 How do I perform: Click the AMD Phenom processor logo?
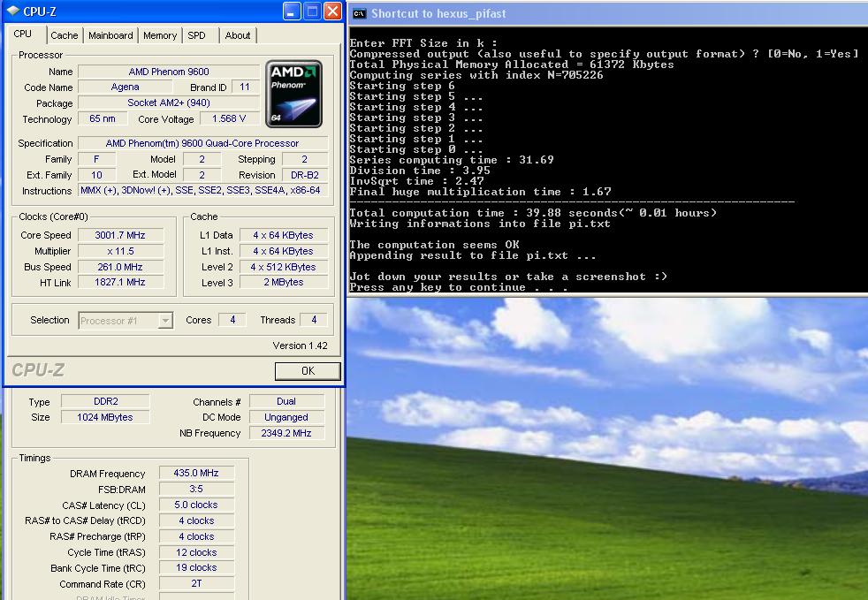coord(294,94)
